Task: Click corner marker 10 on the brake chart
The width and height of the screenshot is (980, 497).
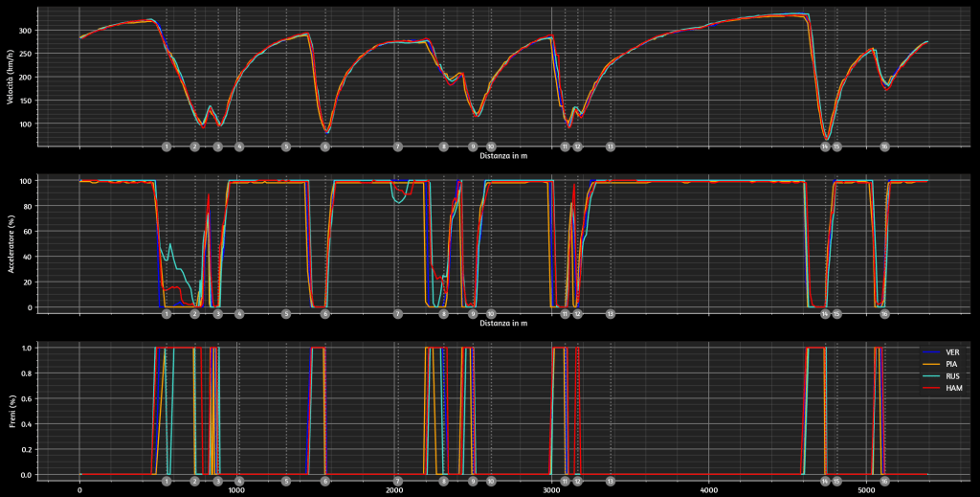Action: [491, 482]
